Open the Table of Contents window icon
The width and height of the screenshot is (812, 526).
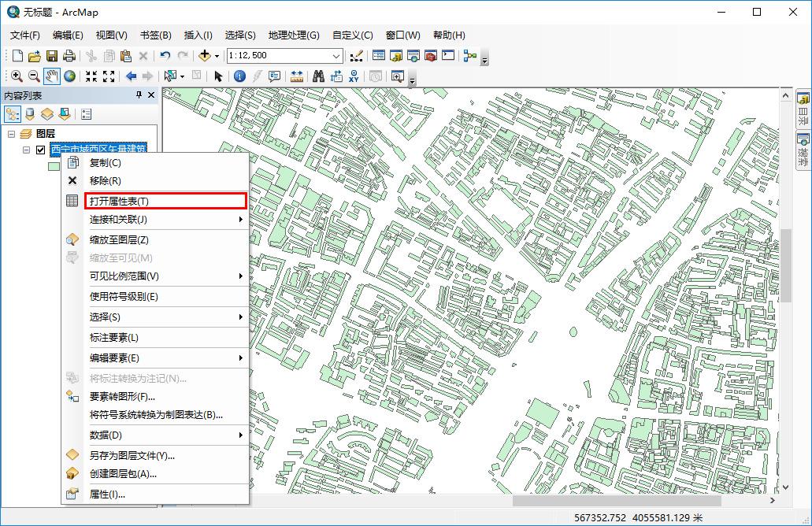379,56
